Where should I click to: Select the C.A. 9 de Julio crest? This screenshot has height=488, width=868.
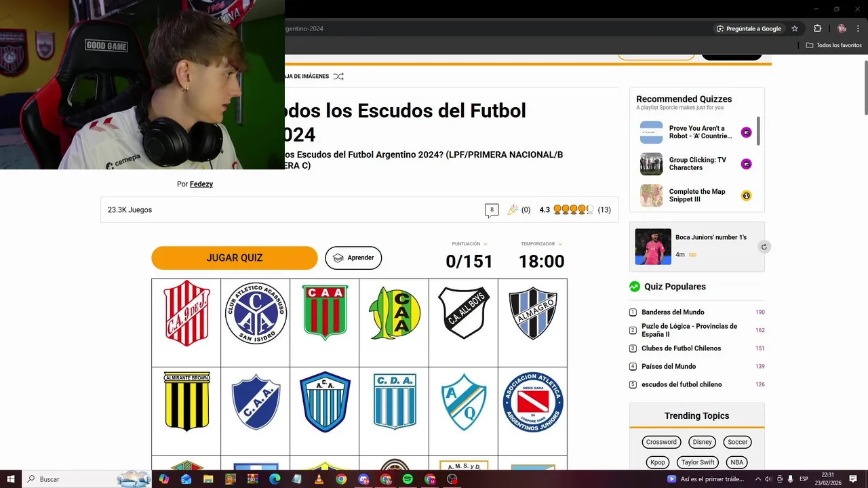186,314
